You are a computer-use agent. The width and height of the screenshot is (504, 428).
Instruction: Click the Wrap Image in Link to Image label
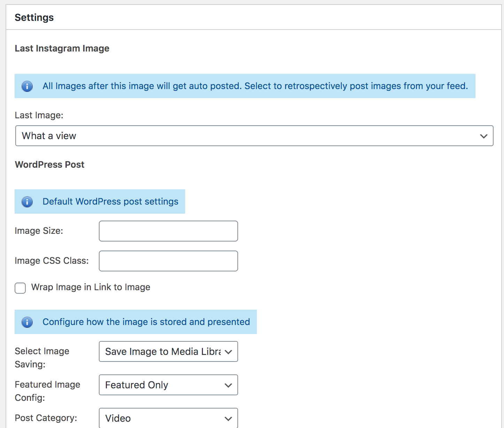[91, 287]
